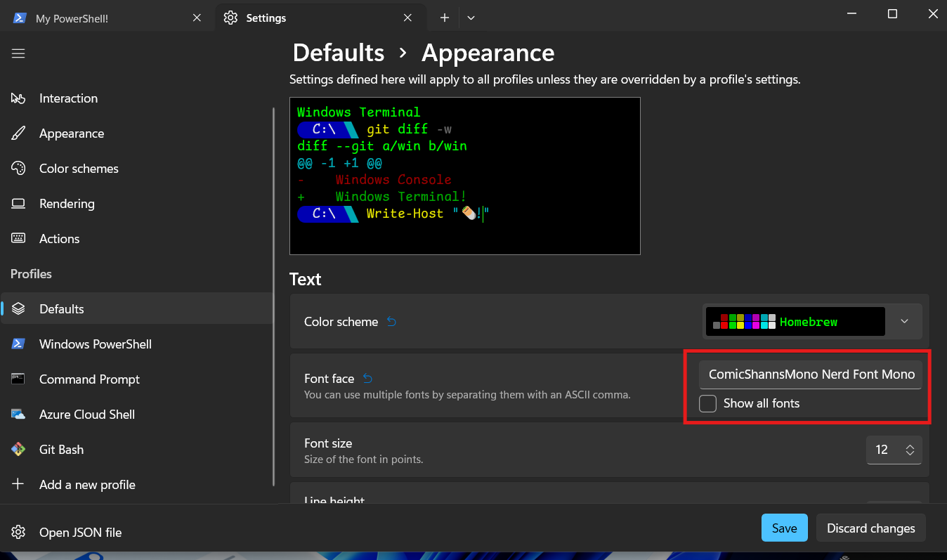This screenshot has width=947, height=560.
Task: Open the Font size stepper arrows
Action: pyautogui.click(x=910, y=450)
